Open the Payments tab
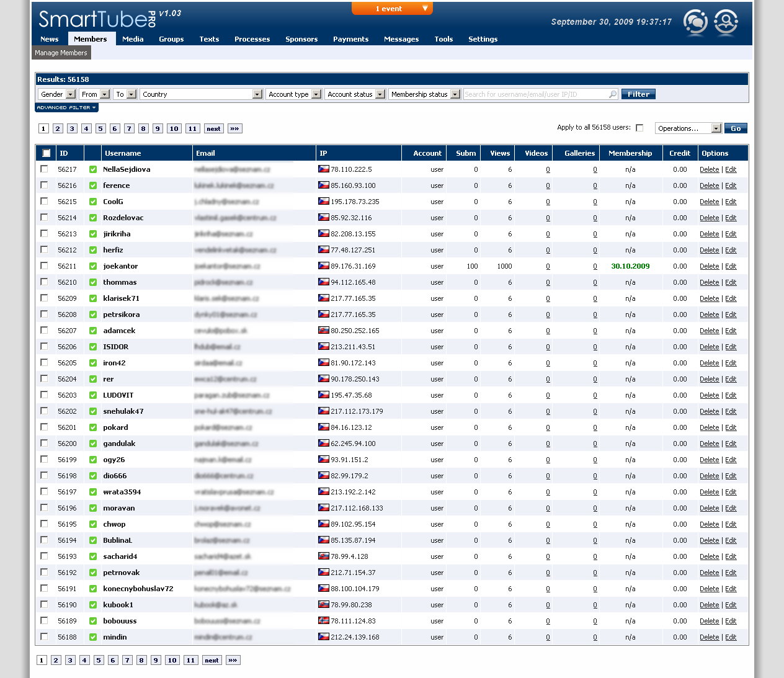784x678 pixels. (351, 39)
